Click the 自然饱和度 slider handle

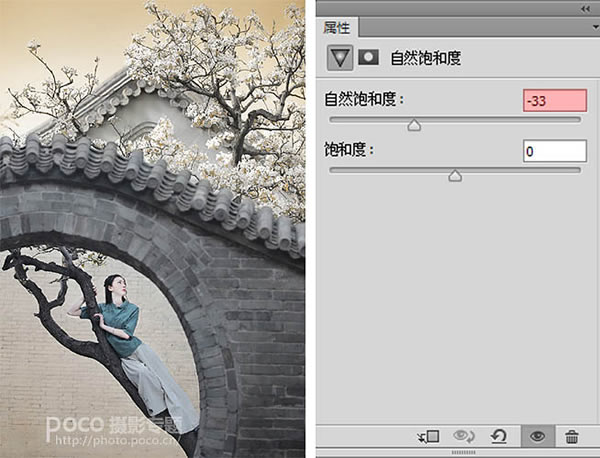point(414,125)
